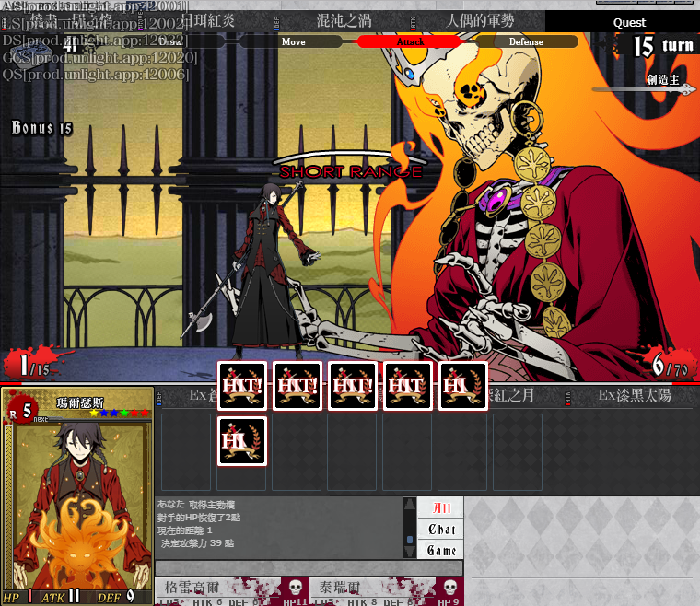Click enemy skill 混沌之渦

click(344, 20)
